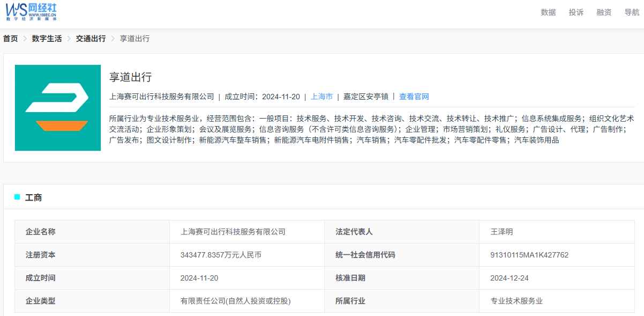644x316 pixels.
Task: Open the 数据 menu in header
Action: point(548,12)
